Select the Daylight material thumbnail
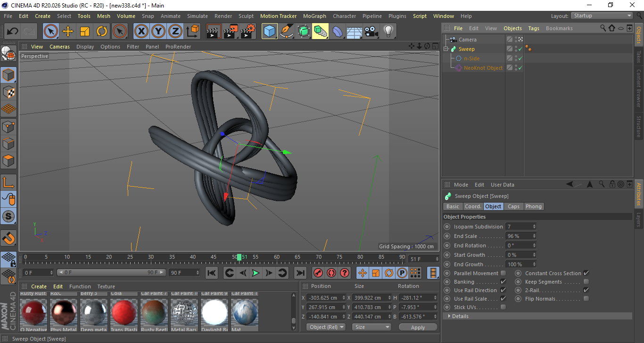Image resolution: width=644 pixels, height=343 pixels. tap(215, 312)
